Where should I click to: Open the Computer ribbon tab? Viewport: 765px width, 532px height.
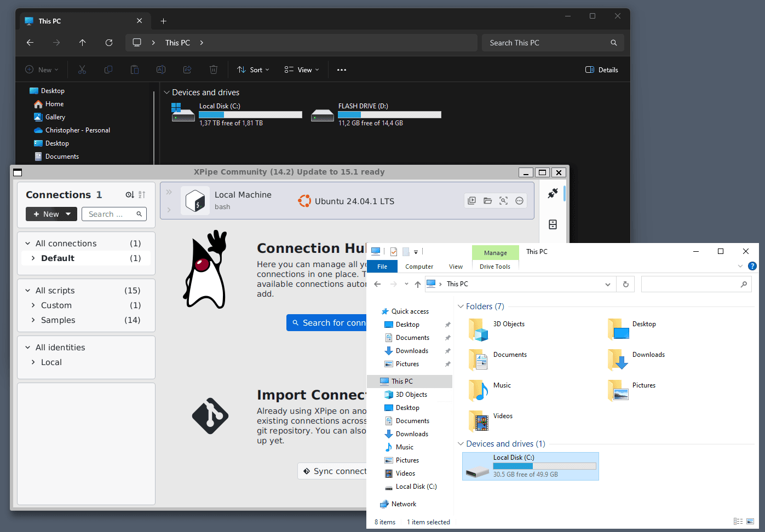tap(419, 267)
